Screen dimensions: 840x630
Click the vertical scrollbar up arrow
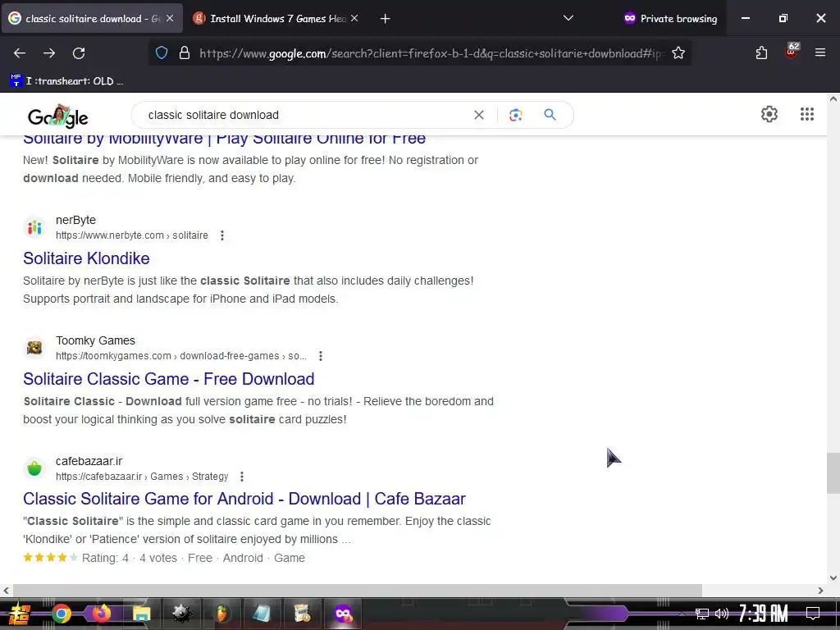point(833,99)
